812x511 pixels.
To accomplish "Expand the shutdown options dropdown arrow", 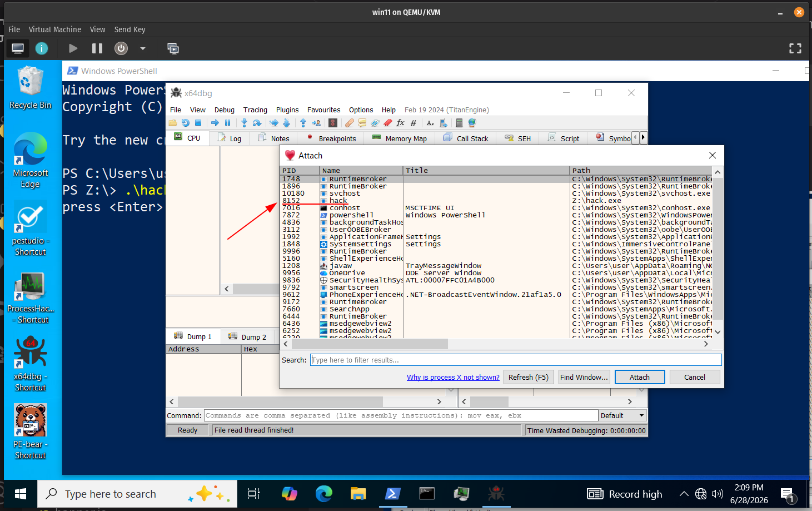I will coord(143,48).
